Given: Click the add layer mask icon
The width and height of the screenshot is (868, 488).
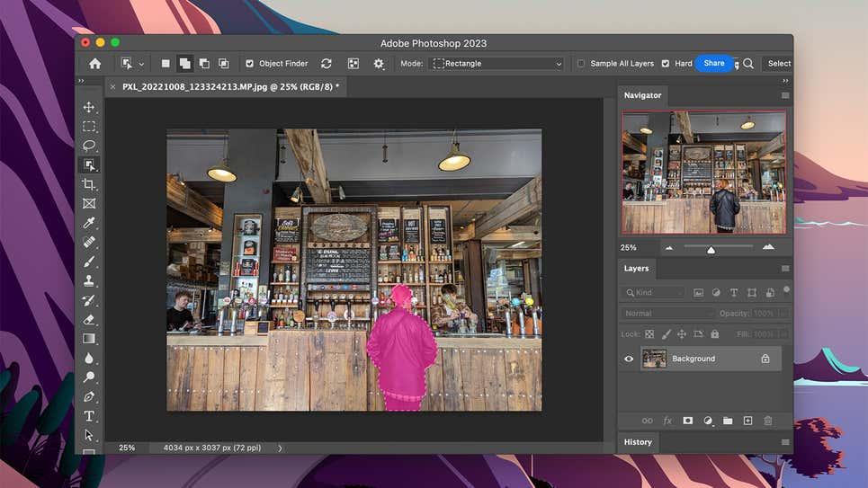Looking at the screenshot, I should click(x=687, y=421).
